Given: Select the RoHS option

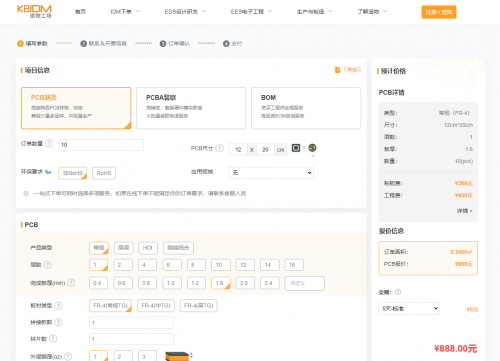Looking at the screenshot, I should (104, 173).
